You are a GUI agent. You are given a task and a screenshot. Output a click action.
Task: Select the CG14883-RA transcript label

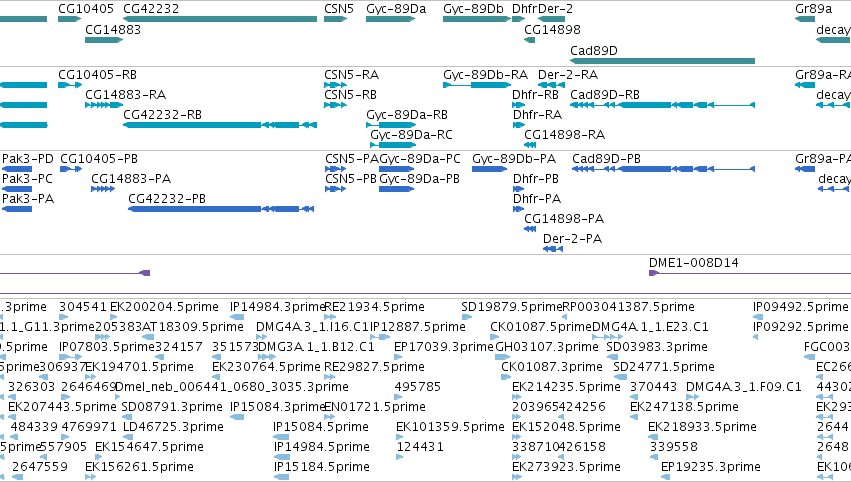(125, 94)
